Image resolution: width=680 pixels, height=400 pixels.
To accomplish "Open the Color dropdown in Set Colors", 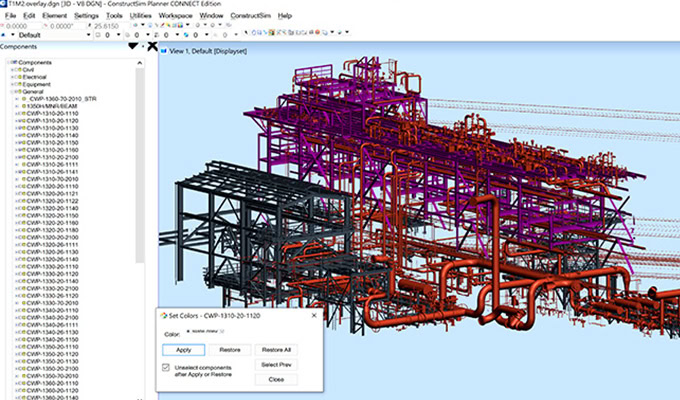I will point(222,332).
